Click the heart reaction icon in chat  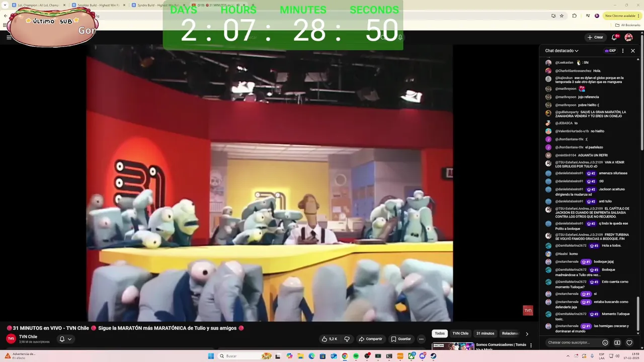tap(629, 342)
